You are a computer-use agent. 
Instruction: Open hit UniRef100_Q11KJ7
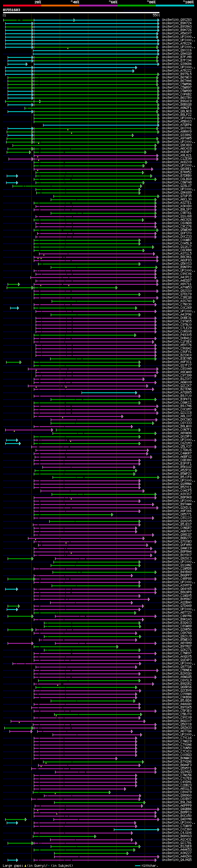click(177, 247)
